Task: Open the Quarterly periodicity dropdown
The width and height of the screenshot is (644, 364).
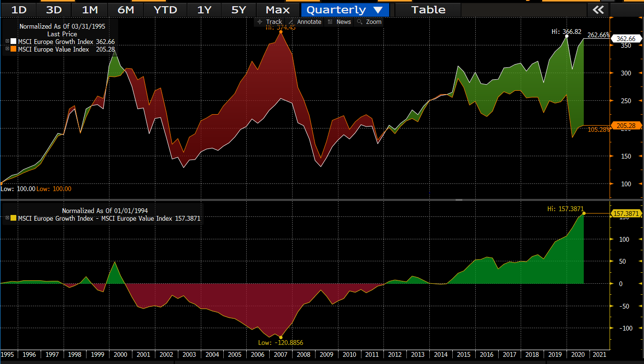Action: 345,10
